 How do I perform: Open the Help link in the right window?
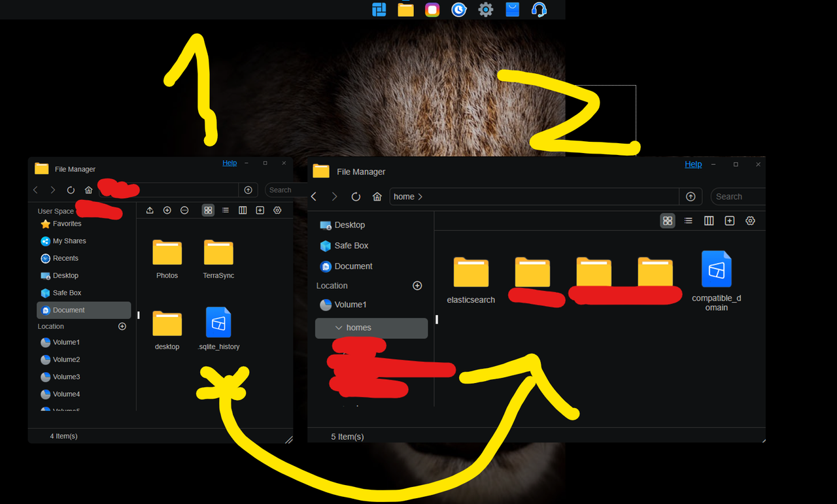(x=693, y=164)
